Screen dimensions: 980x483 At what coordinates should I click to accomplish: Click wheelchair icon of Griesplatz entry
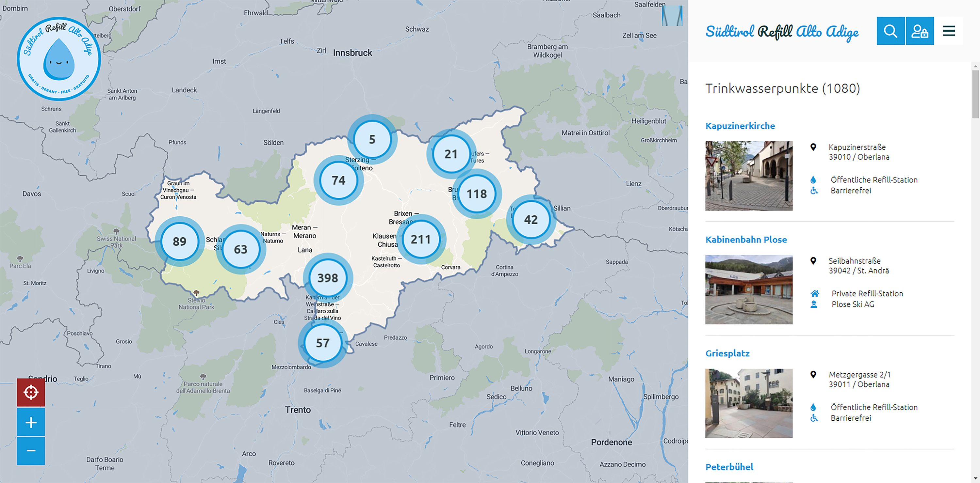tap(814, 418)
